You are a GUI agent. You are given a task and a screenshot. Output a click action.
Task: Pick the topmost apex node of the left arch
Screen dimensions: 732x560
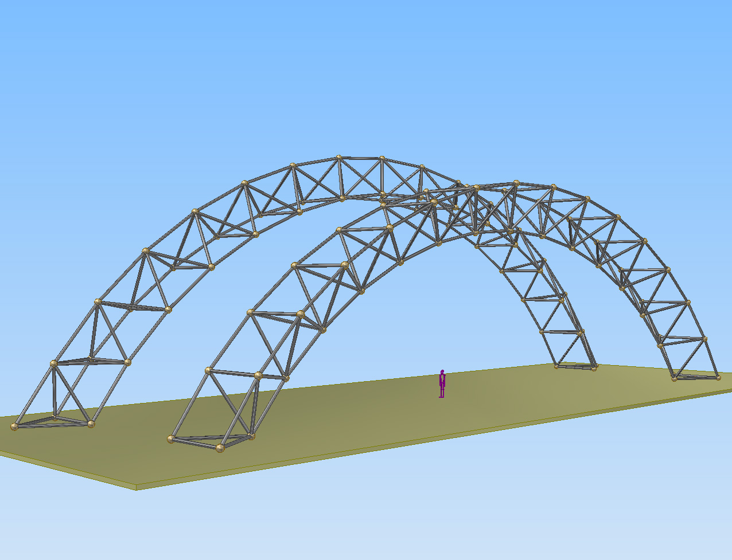339,157
